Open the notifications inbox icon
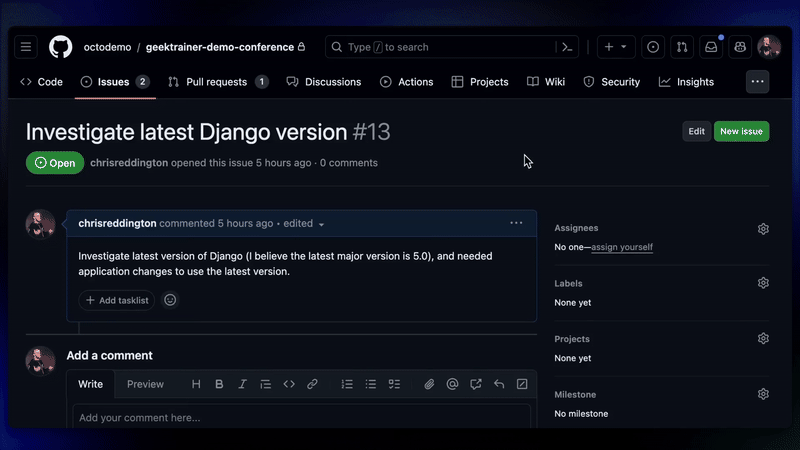800x450 pixels. click(710, 47)
